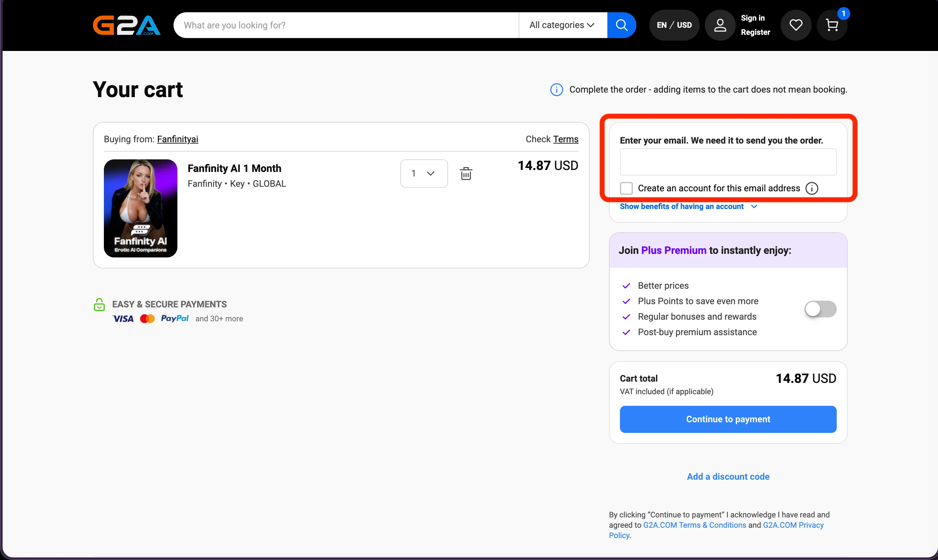The width and height of the screenshot is (938, 560).
Task: Open the wishlist heart icon
Action: click(x=796, y=25)
